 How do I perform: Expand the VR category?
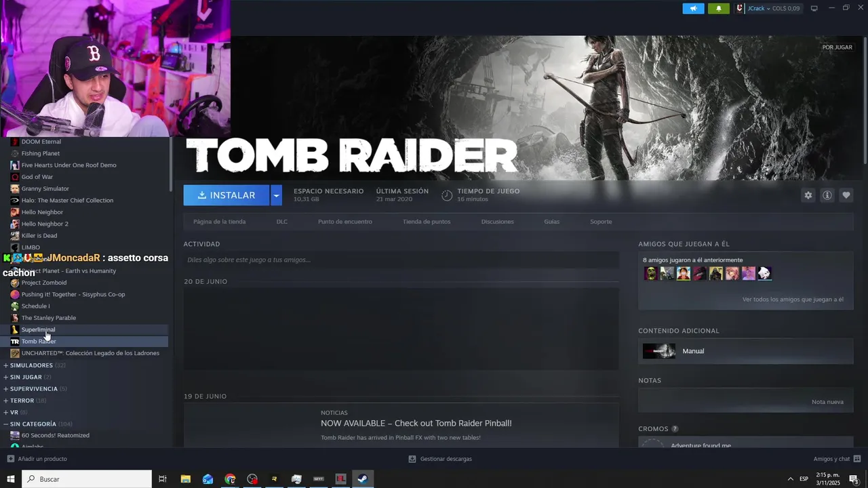click(x=6, y=412)
